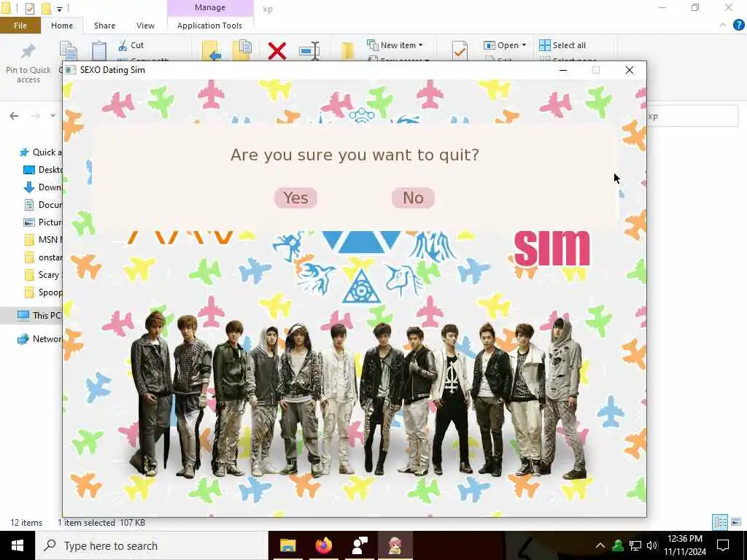Switch to large icons view in status bar
This screenshot has width=747, height=560.
(736, 522)
